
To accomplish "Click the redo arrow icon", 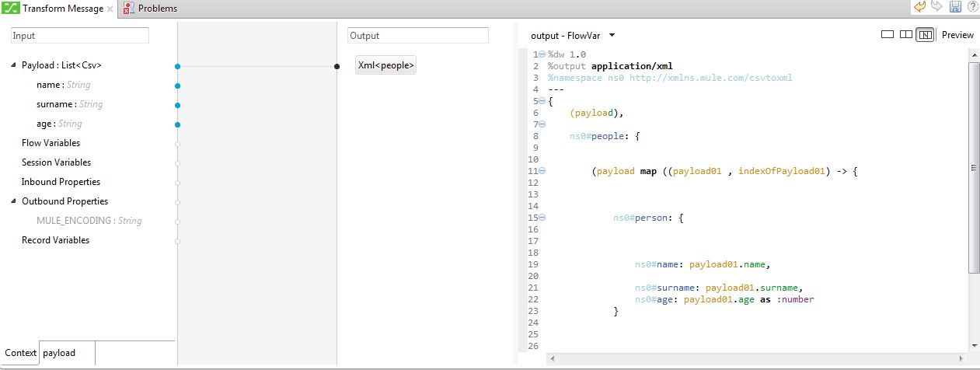I will [937, 7].
